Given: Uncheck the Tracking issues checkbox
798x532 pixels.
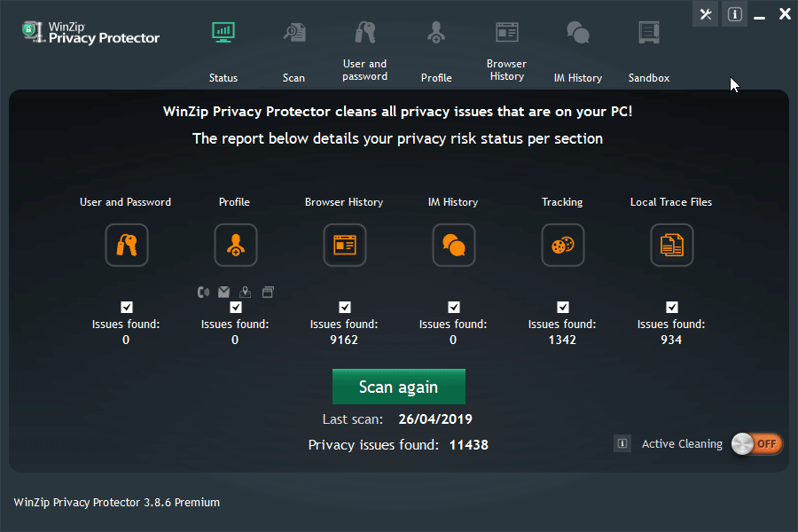Looking at the screenshot, I should point(563,308).
